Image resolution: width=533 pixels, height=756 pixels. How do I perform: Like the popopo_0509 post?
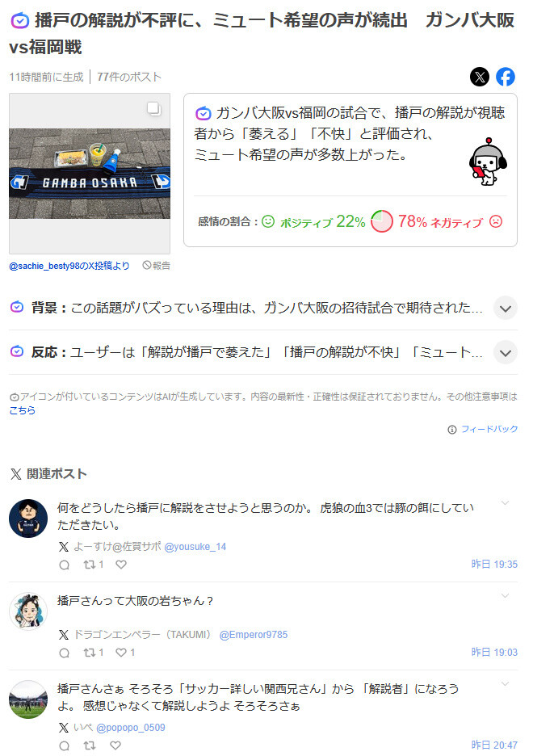pos(115,745)
